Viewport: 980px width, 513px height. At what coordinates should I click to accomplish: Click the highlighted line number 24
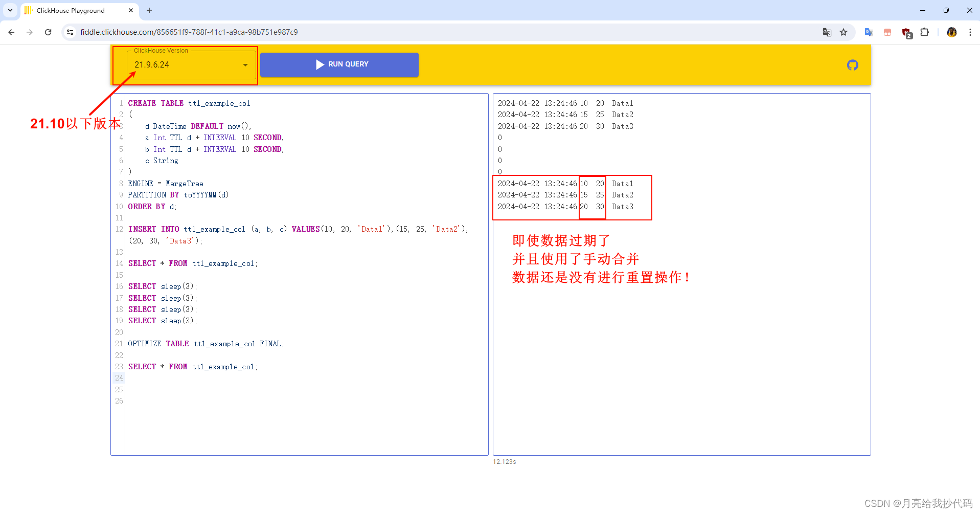[119, 378]
